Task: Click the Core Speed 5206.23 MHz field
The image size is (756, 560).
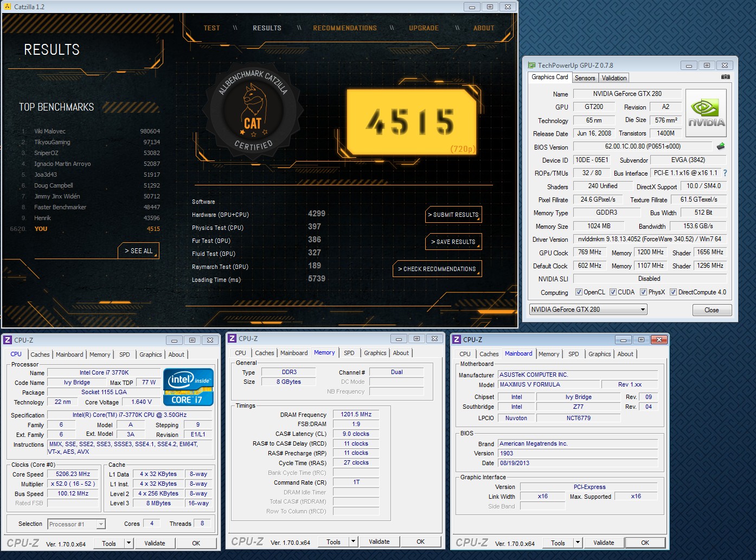Action: click(x=73, y=474)
